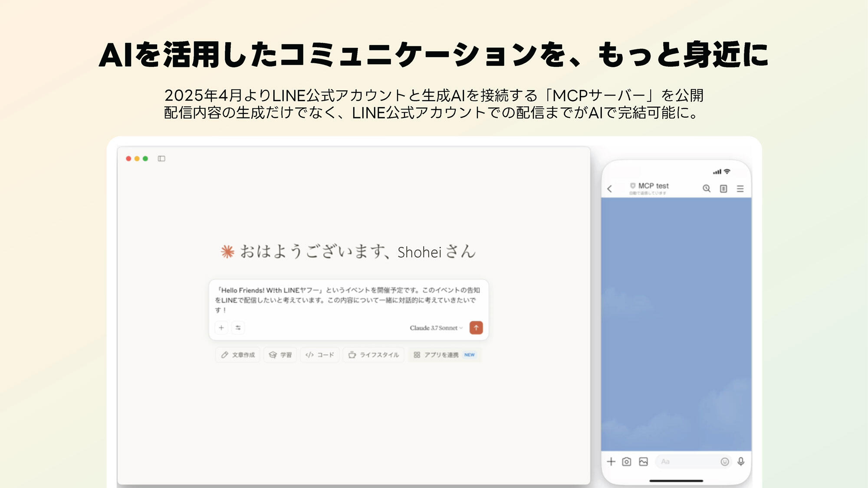This screenshot has width=868, height=488.
Task: Open the photo gallery icon in LINE
Action: 643,462
